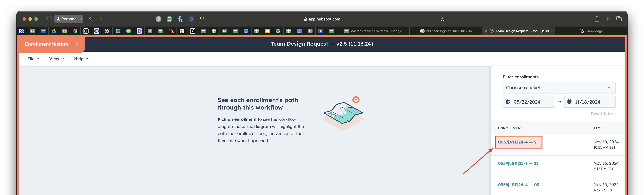The image size is (644, 195).
Task: Click the page reload icon
Action: tap(442, 19)
